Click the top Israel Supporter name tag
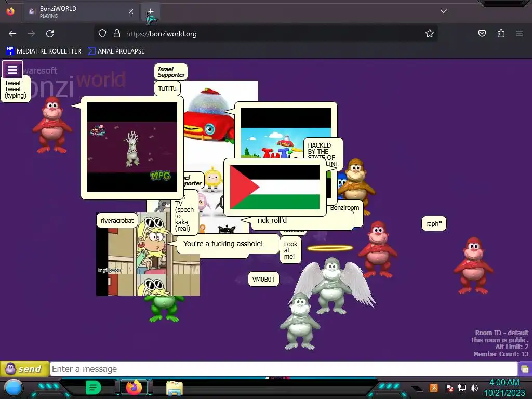The width and height of the screenshot is (532, 399). click(x=170, y=72)
